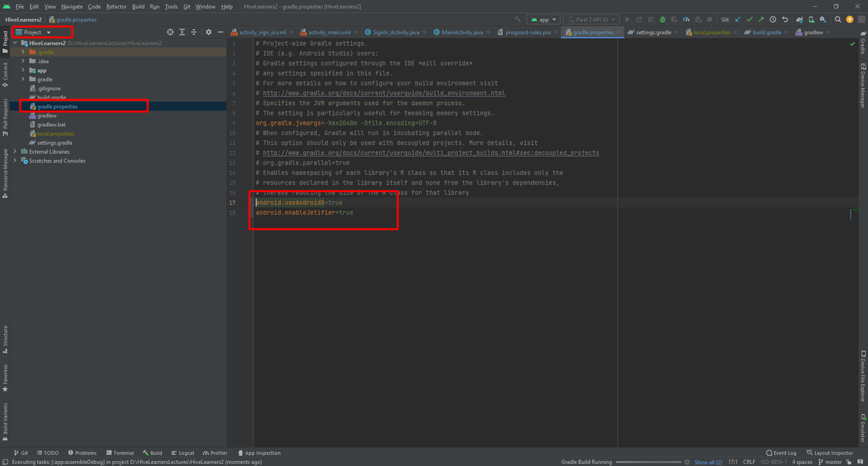Open the Refactor menu
Image resolution: width=868 pixels, height=466 pixels.
pos(116,6)
